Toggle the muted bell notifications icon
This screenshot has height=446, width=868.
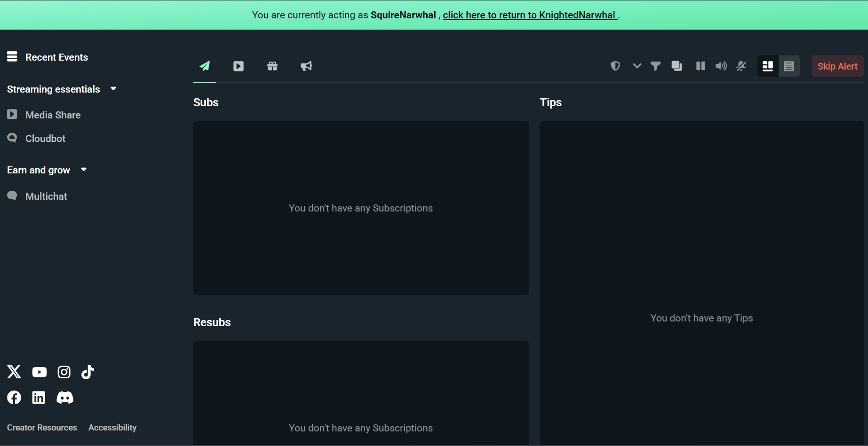pos(741,66)
